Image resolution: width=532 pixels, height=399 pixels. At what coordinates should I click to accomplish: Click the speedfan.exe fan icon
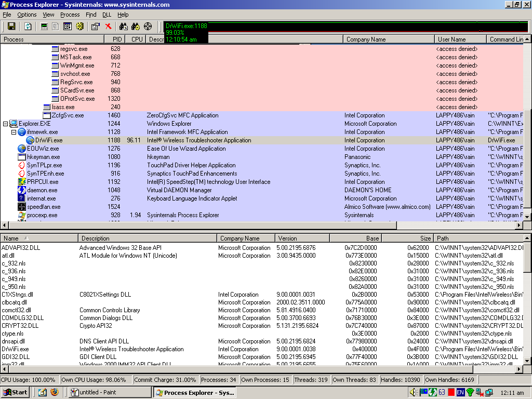tap(22, 207)
